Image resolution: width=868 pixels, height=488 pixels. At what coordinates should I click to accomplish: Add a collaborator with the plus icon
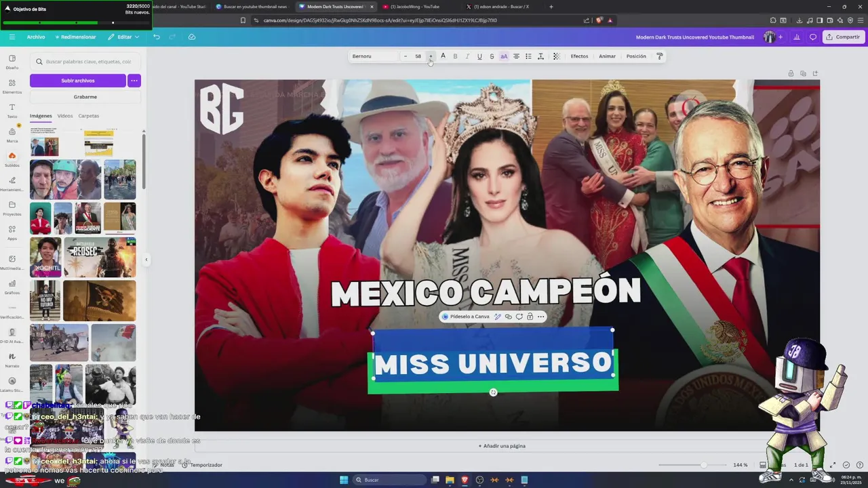pyautogui.click(x=781, y=37)
